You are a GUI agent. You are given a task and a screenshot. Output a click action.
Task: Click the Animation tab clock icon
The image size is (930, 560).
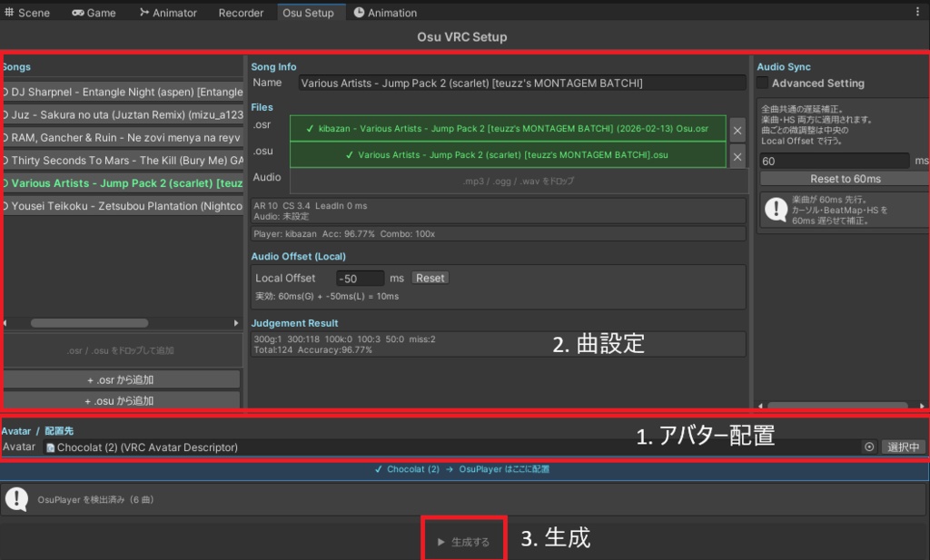pyautogui.click(x=361, y=12)
